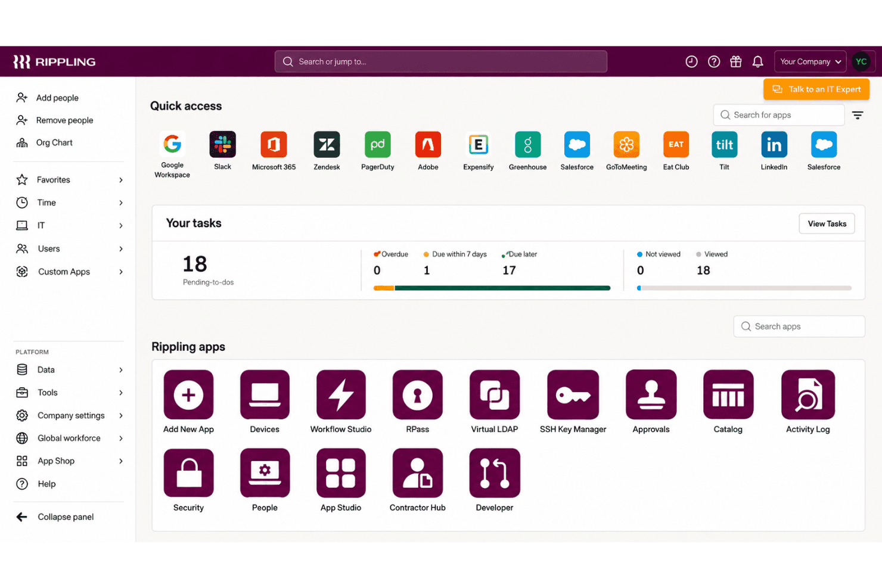Screen dimensions: 882x588
Task: Open the Contractor Hub app
Action: (417, 473)
